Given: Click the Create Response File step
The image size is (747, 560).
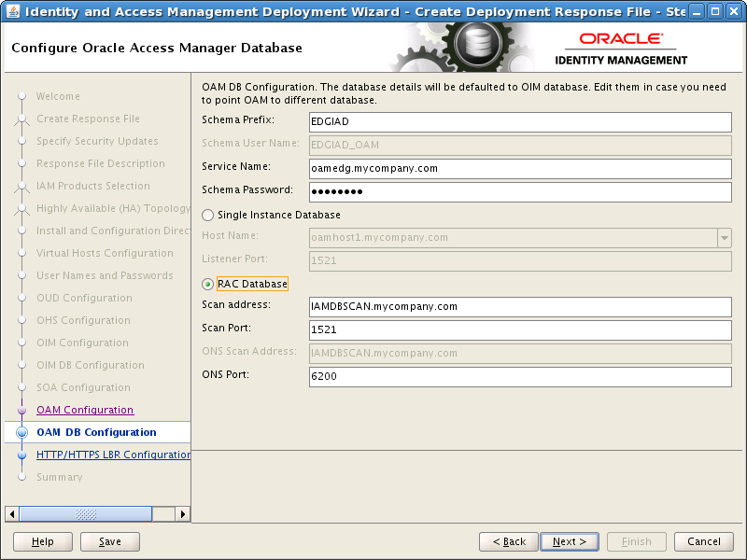Looking at the screenshot, I should click(x=88, y=119).
